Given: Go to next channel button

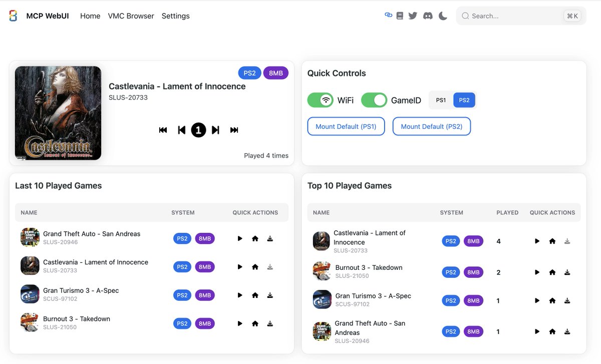Looking at the screenshot, I should click(x=215, y=130).
